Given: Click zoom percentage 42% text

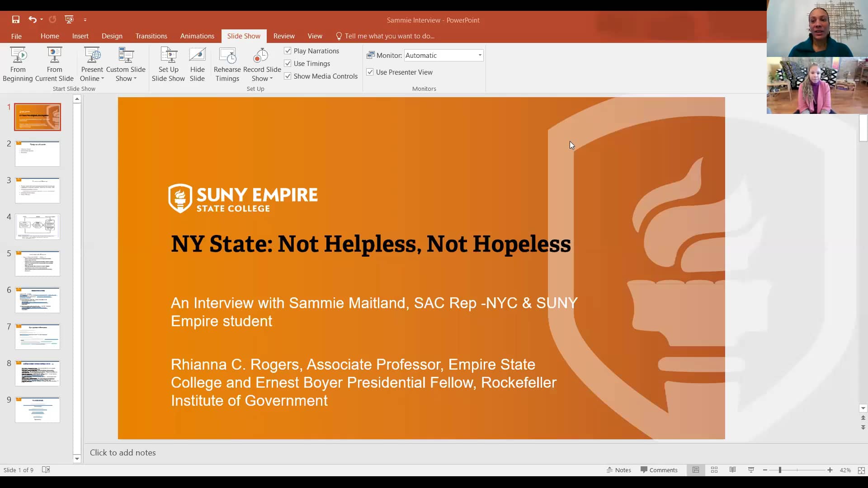Looking at the screenshot, I should [845, 470].
